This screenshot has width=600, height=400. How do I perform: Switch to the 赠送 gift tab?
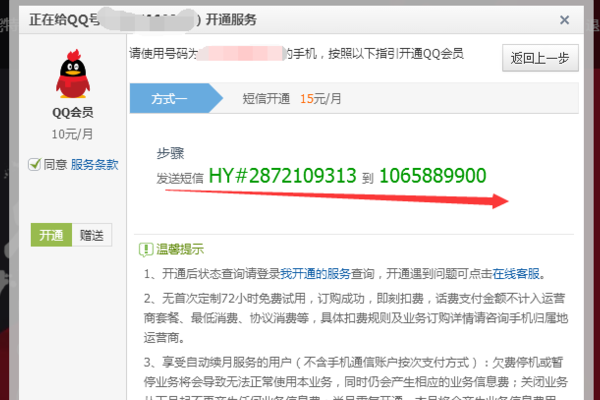pyautogui.click(x=92, y=235)
